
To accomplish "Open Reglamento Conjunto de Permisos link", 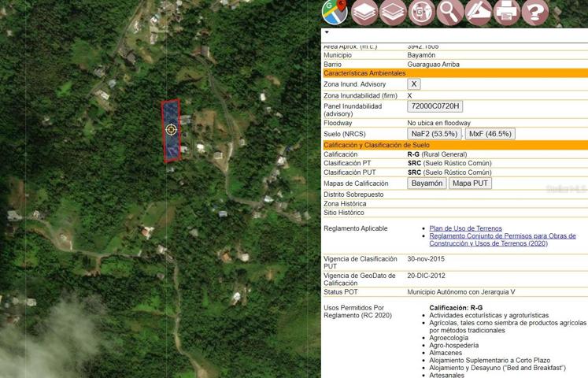I will 502,239.
